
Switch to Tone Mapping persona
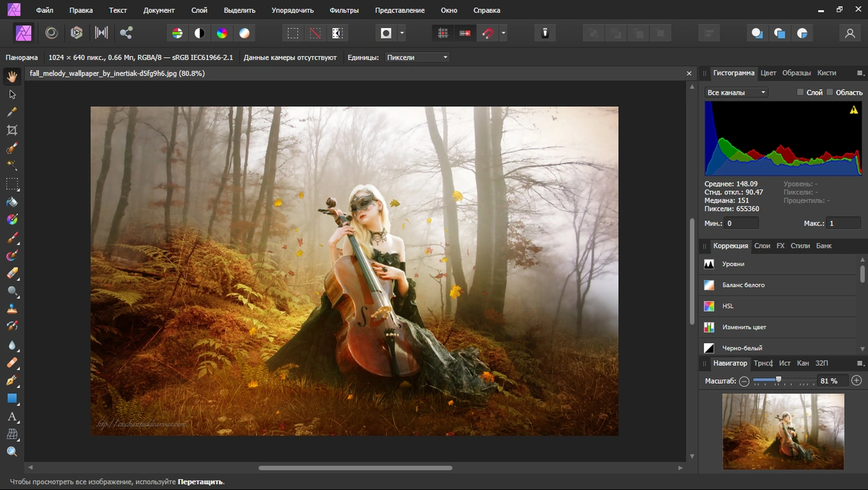pos(101,33)
